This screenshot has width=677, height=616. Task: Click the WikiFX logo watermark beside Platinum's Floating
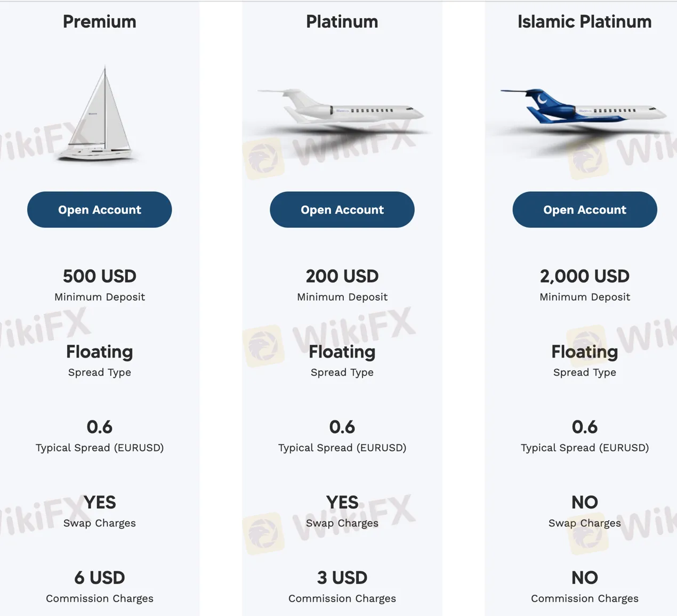pos(263,345)
